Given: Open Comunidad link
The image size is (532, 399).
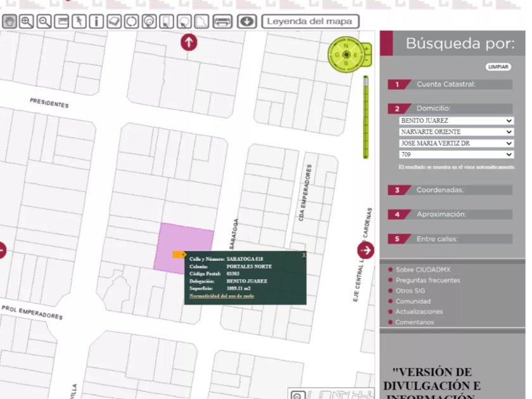Looking at the screenshot, I should pos(413,301).
